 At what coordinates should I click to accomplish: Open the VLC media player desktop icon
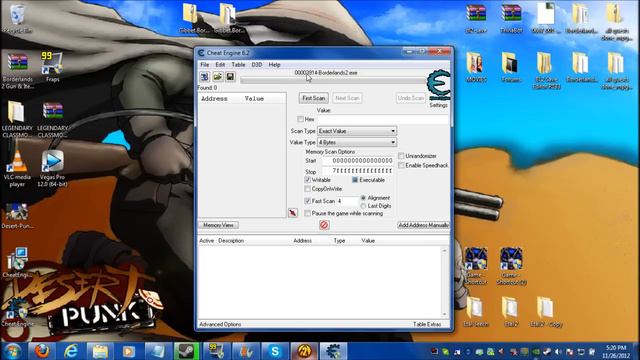pyautogui.click(x=17, y=168)
